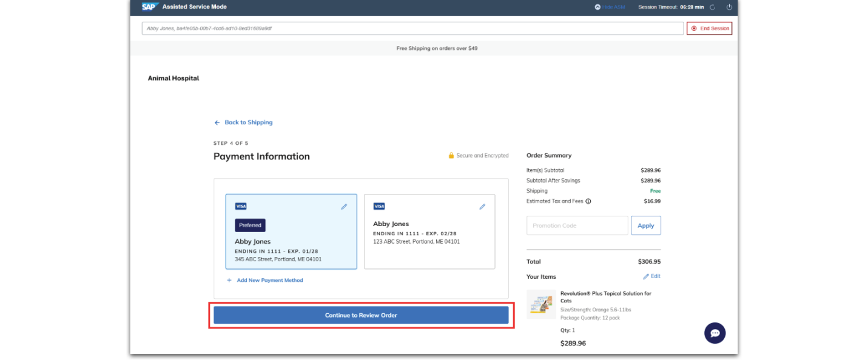Edit Your Items in order summary
Viewport: 868px width, 360px height.
(x=652, y=276)
